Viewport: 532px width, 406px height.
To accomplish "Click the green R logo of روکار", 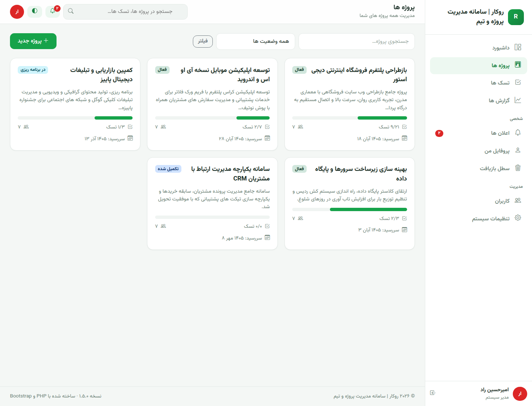I will pos(516,17).
